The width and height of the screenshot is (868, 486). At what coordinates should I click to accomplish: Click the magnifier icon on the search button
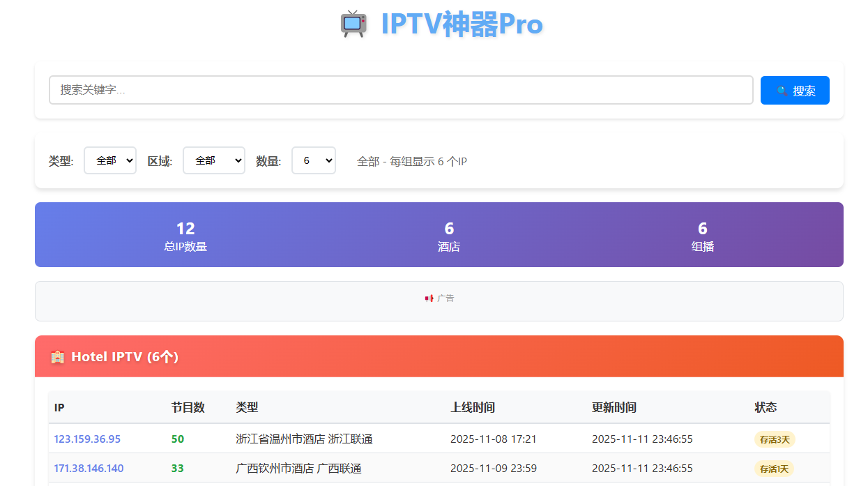pyautogui.click(x=782, y=90)
